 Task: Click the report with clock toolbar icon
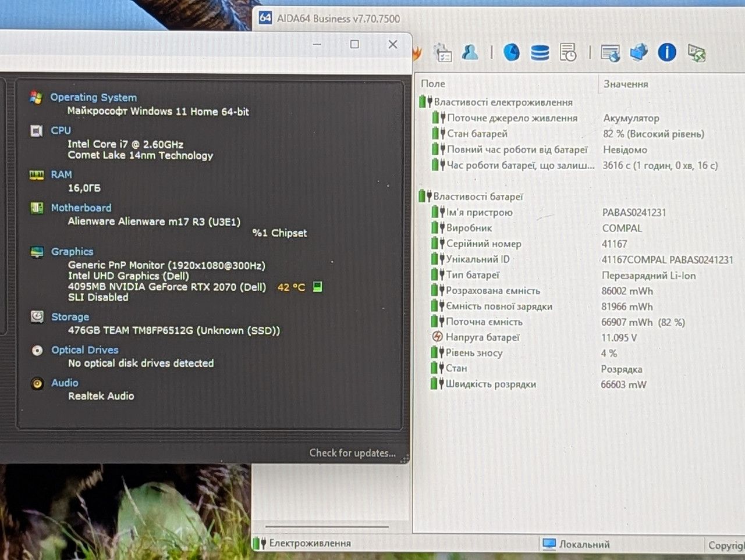568,52
